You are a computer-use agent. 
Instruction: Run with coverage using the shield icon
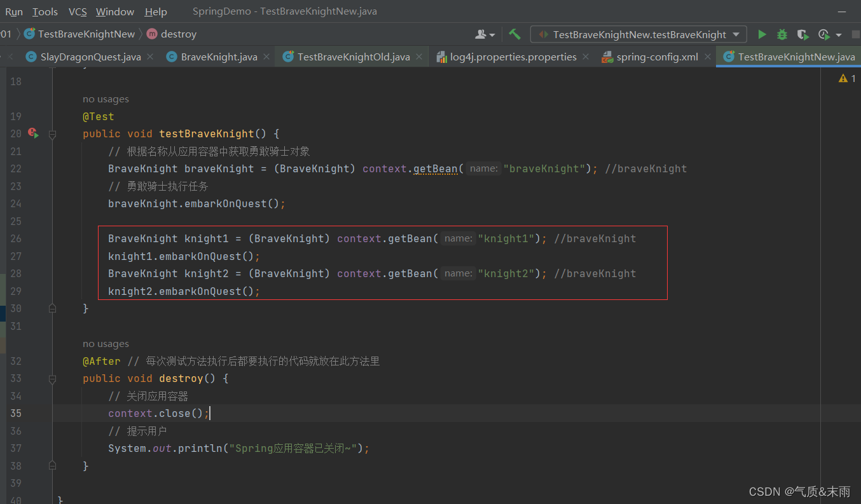802,34
